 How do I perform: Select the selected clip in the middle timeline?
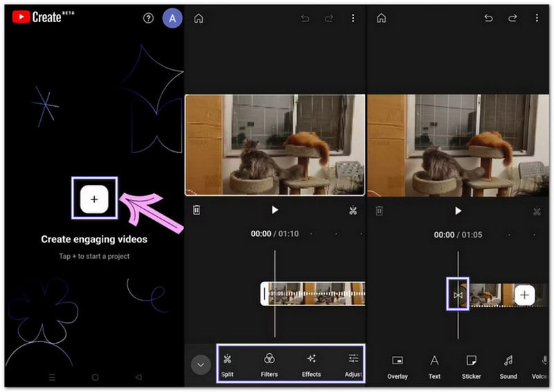[313, 294]
